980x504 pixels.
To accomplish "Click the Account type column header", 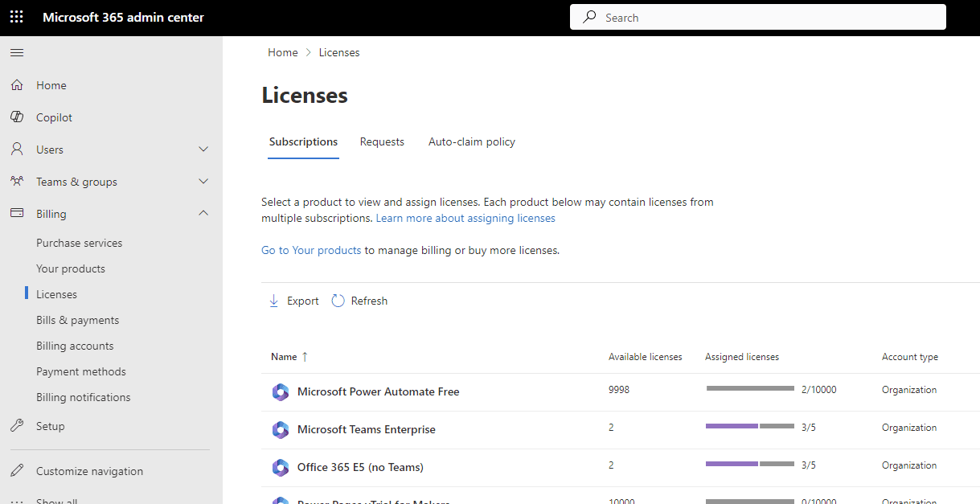I will click(910, 357).
